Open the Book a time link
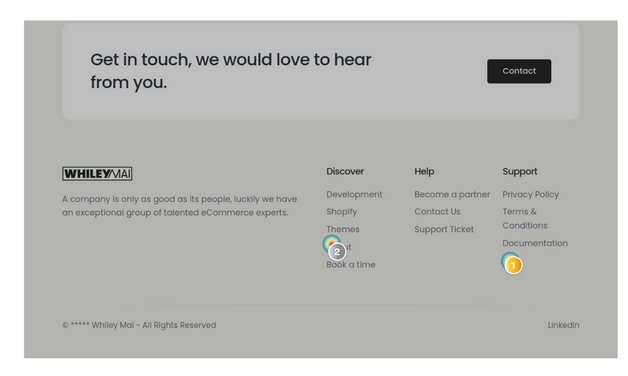This screenshot has width=628, height=376. click(x=351, y=265)
